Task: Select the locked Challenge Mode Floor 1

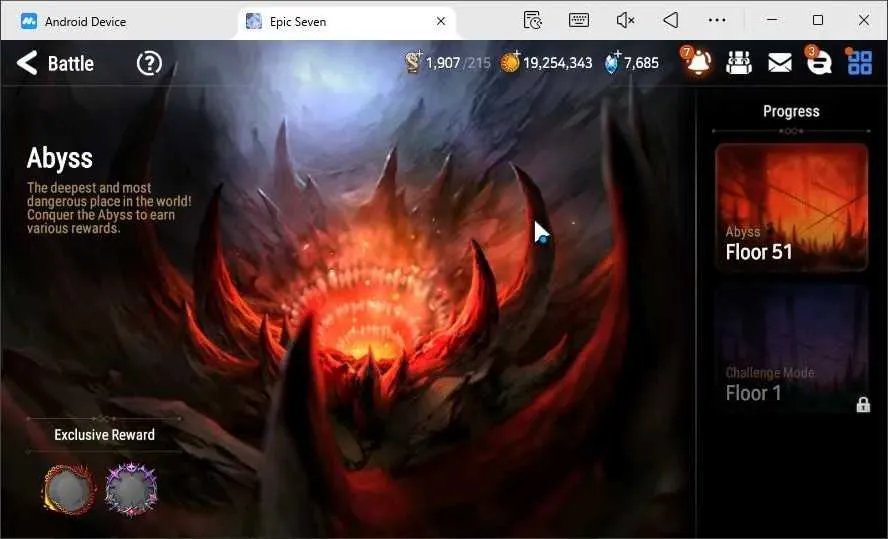Action: click(x=791, y=350)
